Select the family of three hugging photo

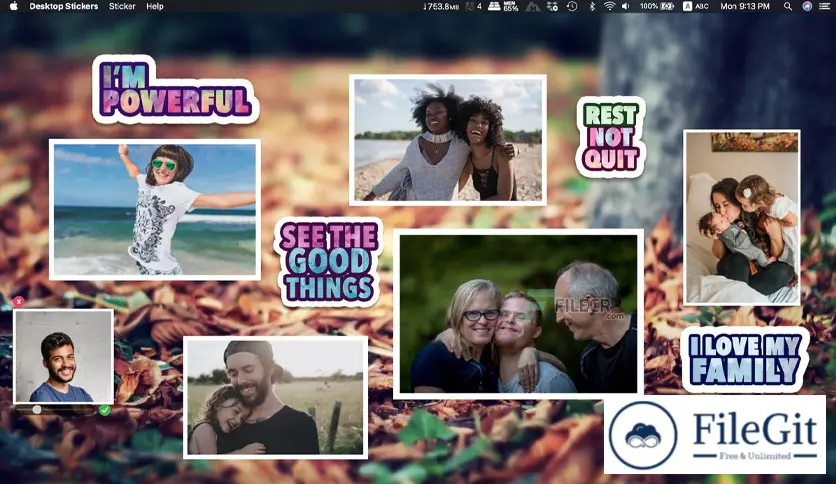(518, 314)
